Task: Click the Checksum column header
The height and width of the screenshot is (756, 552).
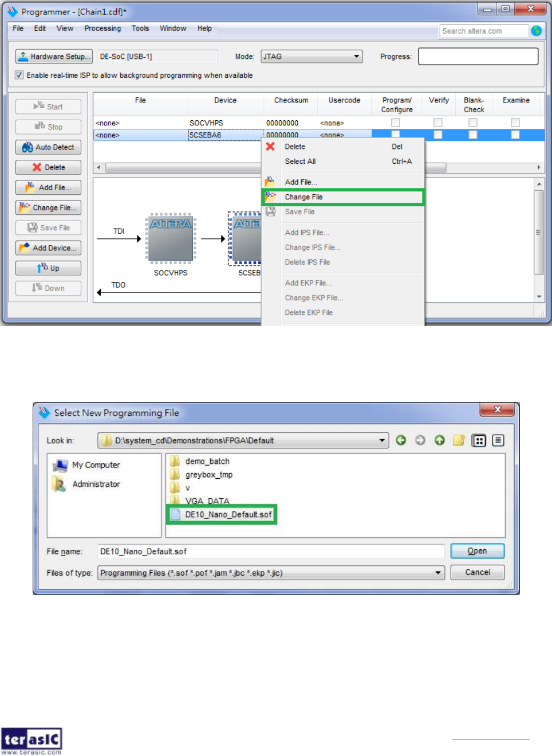Action: click(x=291, y=100)
